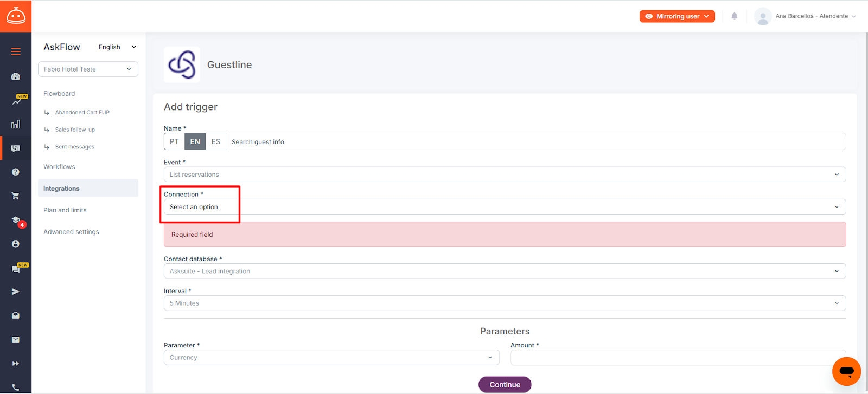Image resolution: width=868 pixels, height=394 pixels.
Task: Open the Fabio Hotel Teste selector
Action: [88, 69]
